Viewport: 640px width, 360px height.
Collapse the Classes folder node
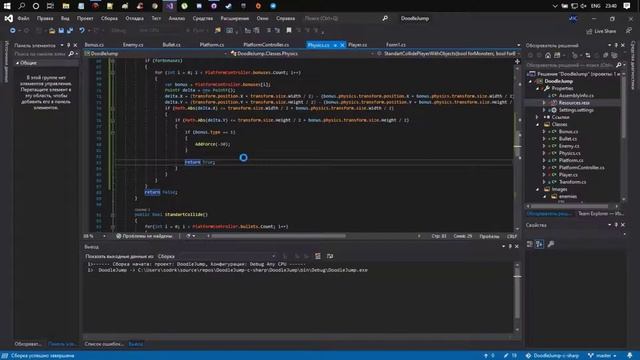coord(538,124)
